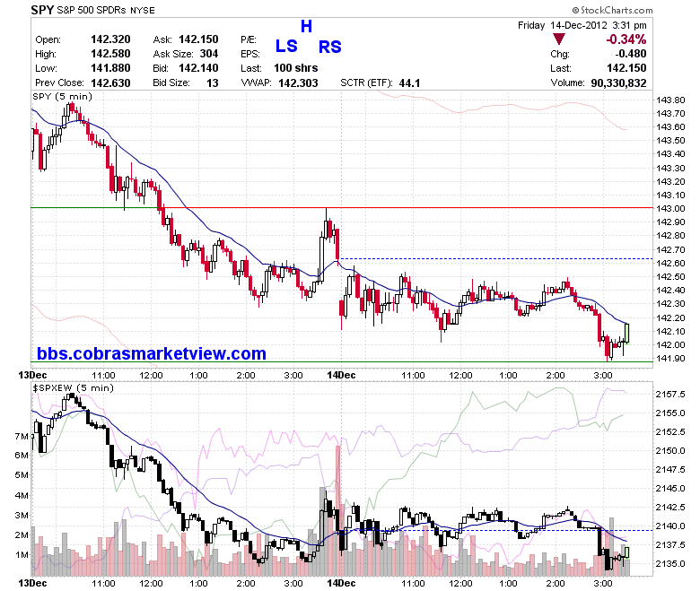Select the Chg value -0.480
This screenshot has height=591, width=700.
630,54
